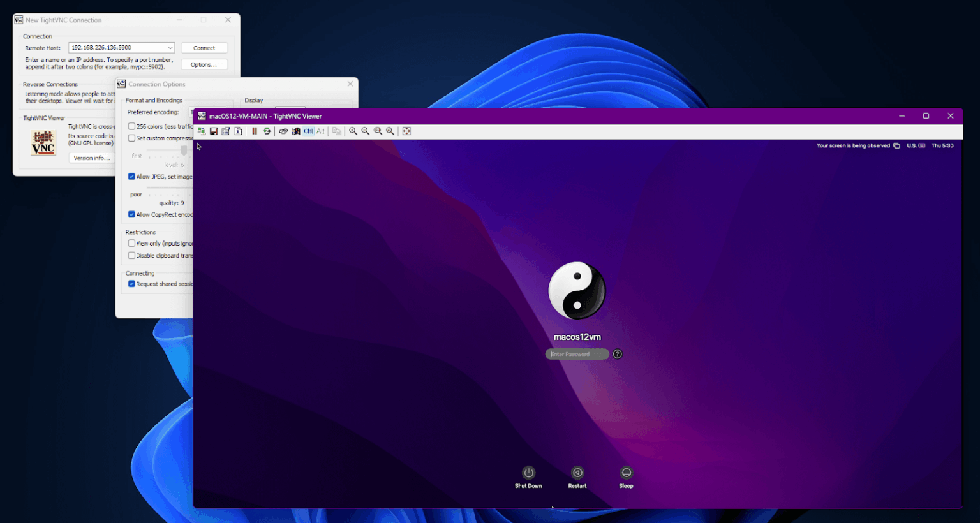This screenshot has width=980, height=523.
Task: Show connection information dialog
Action: (x=237, y=131)
